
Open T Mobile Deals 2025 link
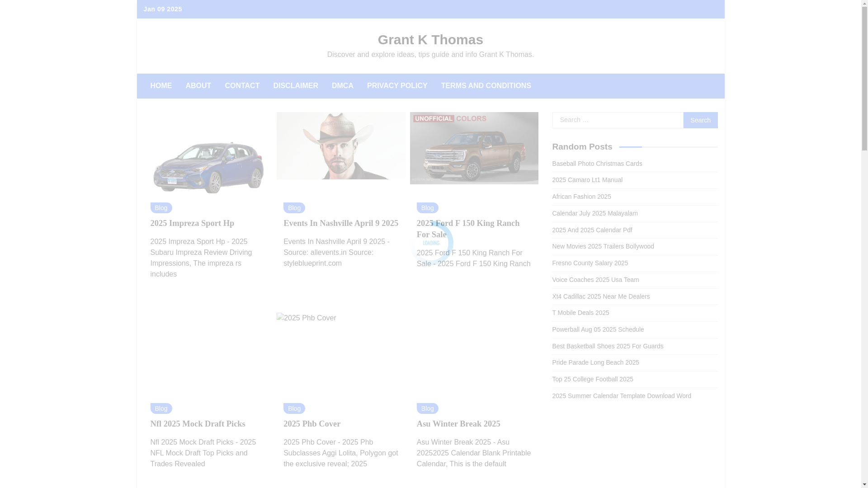(580, 313)
